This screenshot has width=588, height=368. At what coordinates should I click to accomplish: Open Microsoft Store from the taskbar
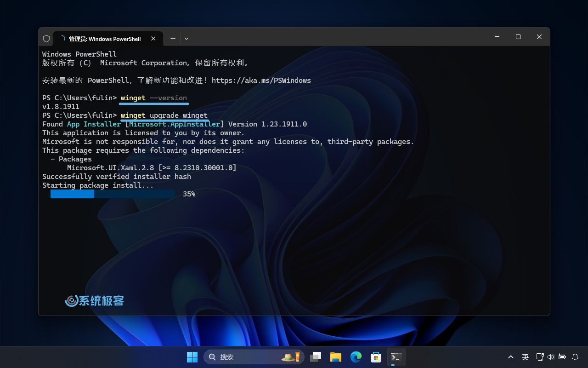(x=376, y=357)
